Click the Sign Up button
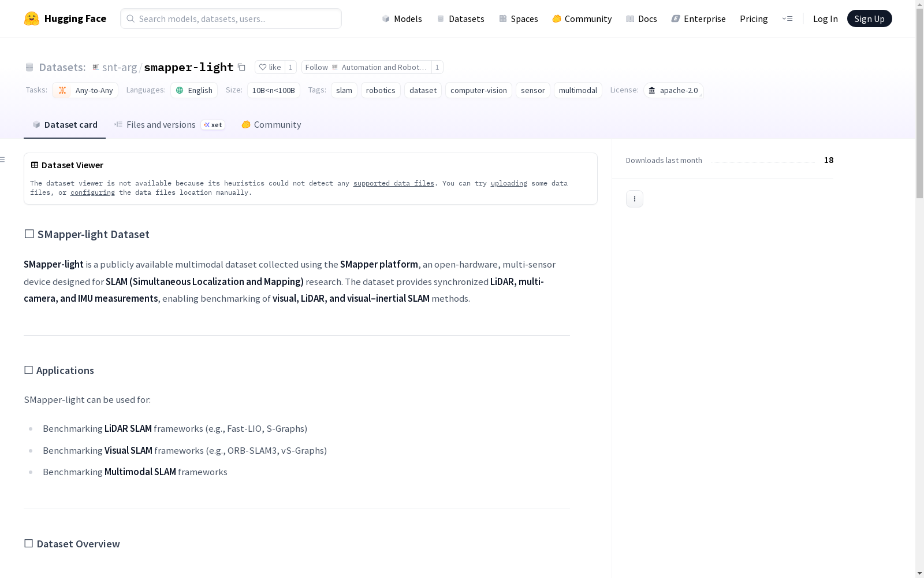The image size is (924, 578). pyautogui.click(x=869, y=18)
